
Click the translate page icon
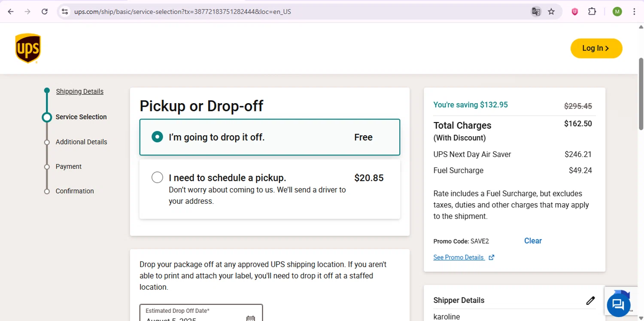[x=536, y=12]
